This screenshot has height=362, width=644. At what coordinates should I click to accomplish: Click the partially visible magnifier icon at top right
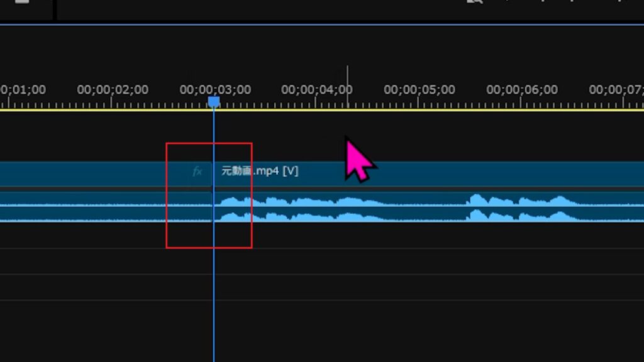coord(472,2)
